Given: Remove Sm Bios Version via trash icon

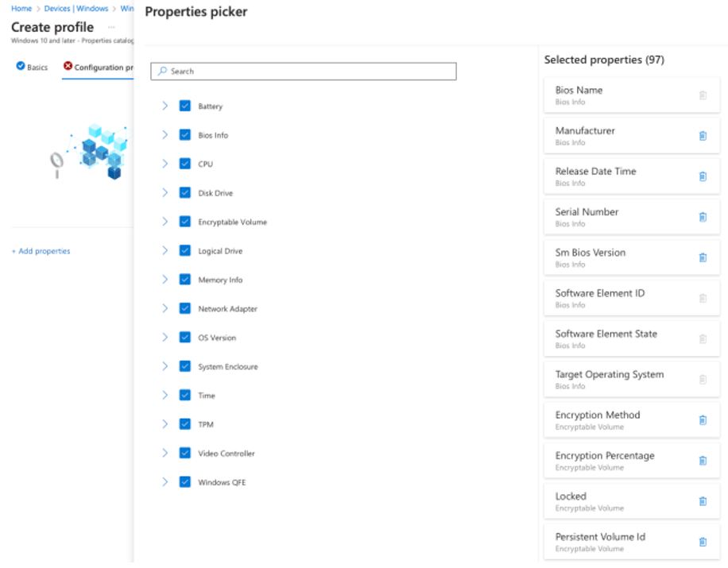Looking at the screenshot, I should point(703,257).
